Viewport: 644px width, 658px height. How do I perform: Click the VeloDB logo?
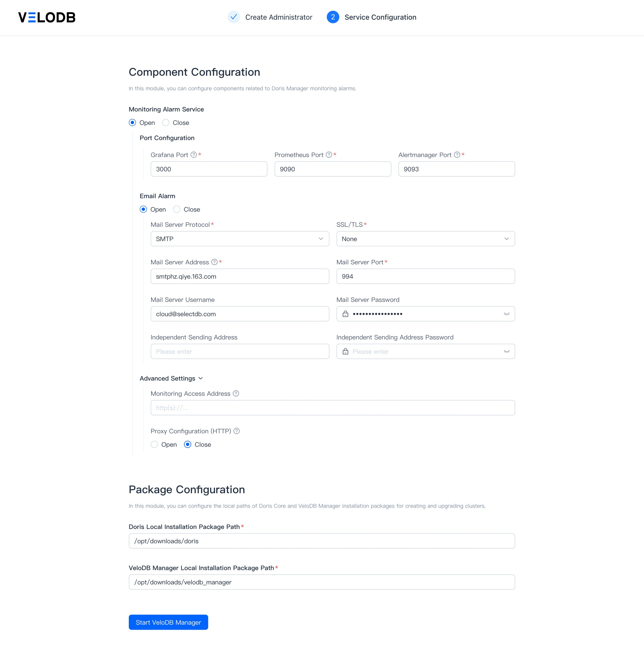(47, 17)
